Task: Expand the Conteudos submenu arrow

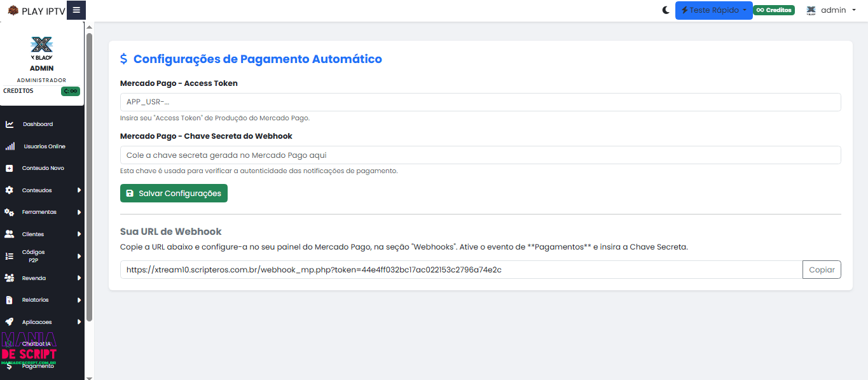Action: click(x=79, y=190)
